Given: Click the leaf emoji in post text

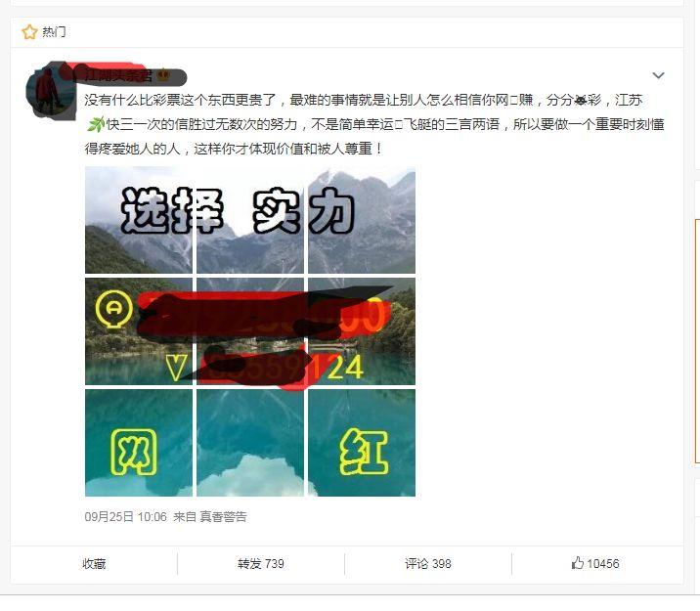Looking at the screenshot, I should coord(95,124).
